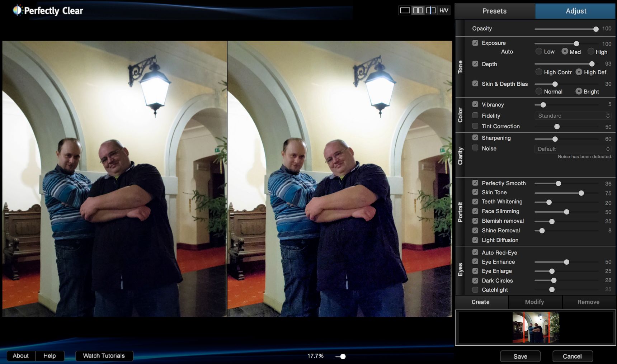Toggle the H/V orientation icon
Screen dimensions: 617x364
[444, 10]
